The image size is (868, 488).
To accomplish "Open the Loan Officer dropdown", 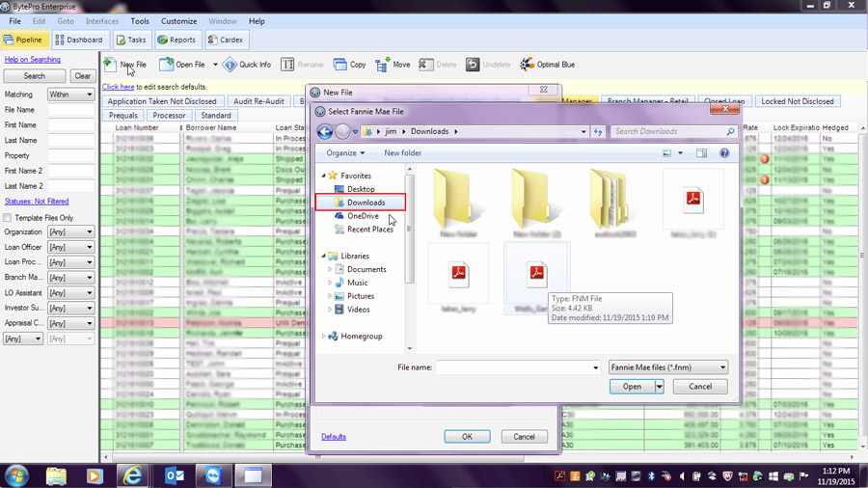I will coord(70,247).
